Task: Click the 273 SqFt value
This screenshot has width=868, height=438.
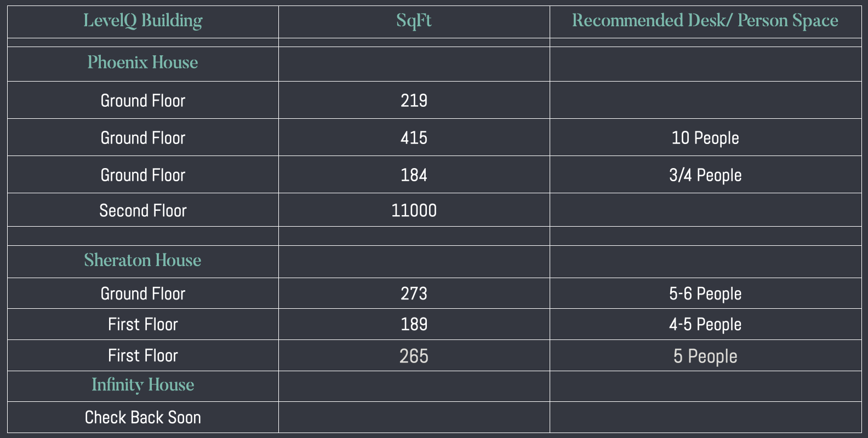Action: click(x=414, y=294)
